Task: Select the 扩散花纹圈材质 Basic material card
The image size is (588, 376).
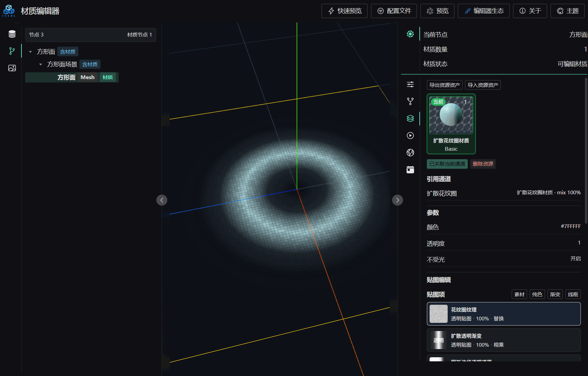Action: 451,124
